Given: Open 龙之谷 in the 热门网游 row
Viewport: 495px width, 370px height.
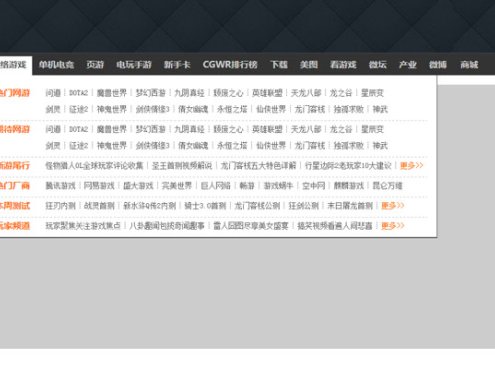Looking at the screenshot, I should point(341,93).
